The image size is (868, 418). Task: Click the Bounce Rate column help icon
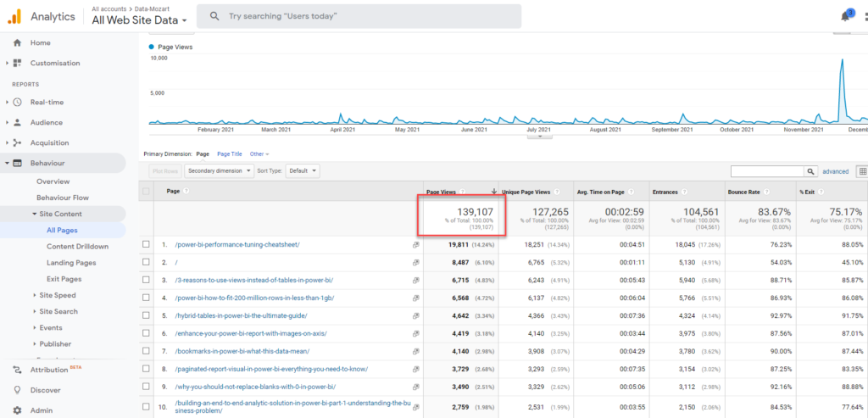[766, 192]
